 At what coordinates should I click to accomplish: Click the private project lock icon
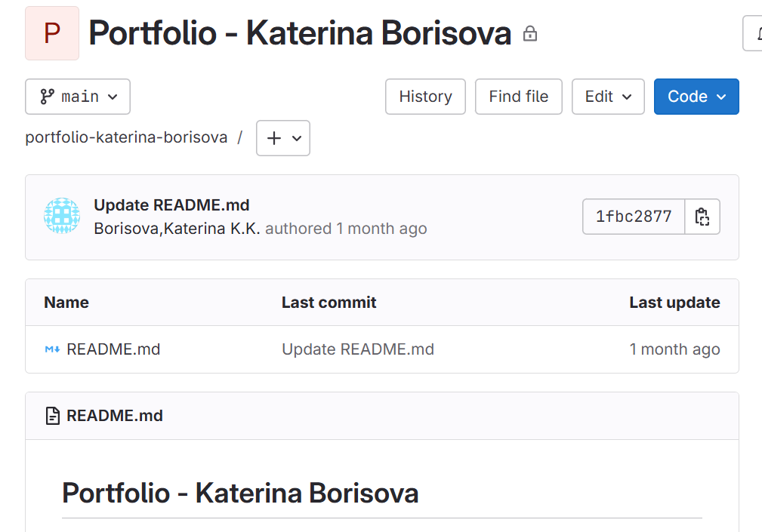click(x=530, y=34)
